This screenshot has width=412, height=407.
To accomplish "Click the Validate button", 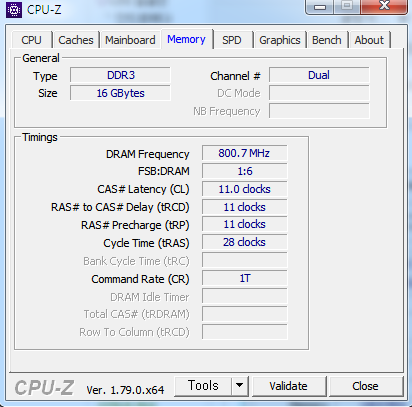I will (289, 386).
